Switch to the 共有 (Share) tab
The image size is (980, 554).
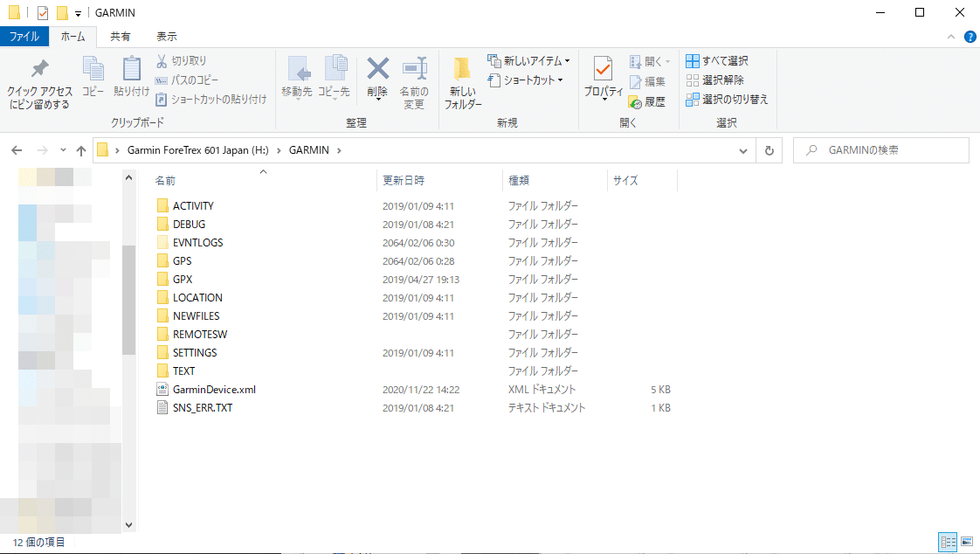[120, 37]
